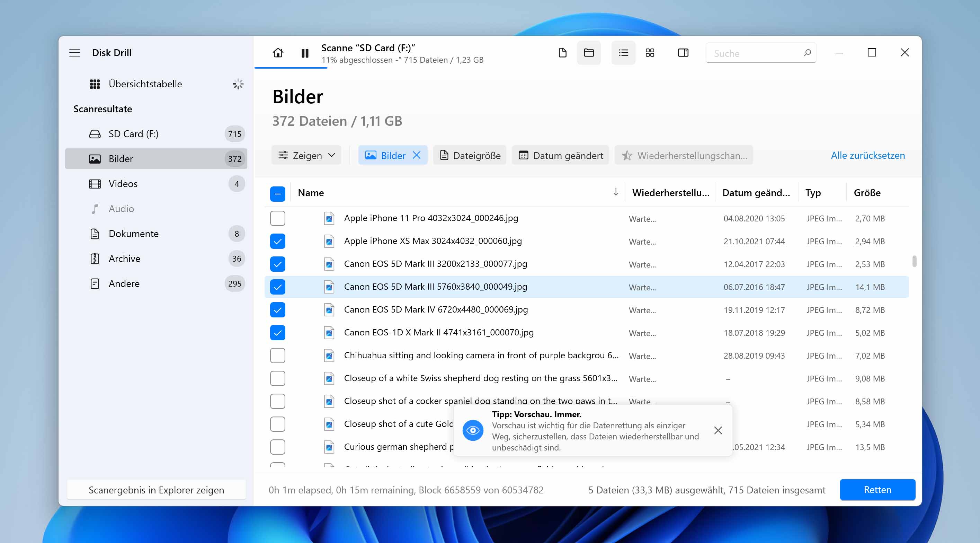Click file icon of Apple iPhone 11 Pro
The width and height of the screenshot is (980, 543).
point(329,218)
